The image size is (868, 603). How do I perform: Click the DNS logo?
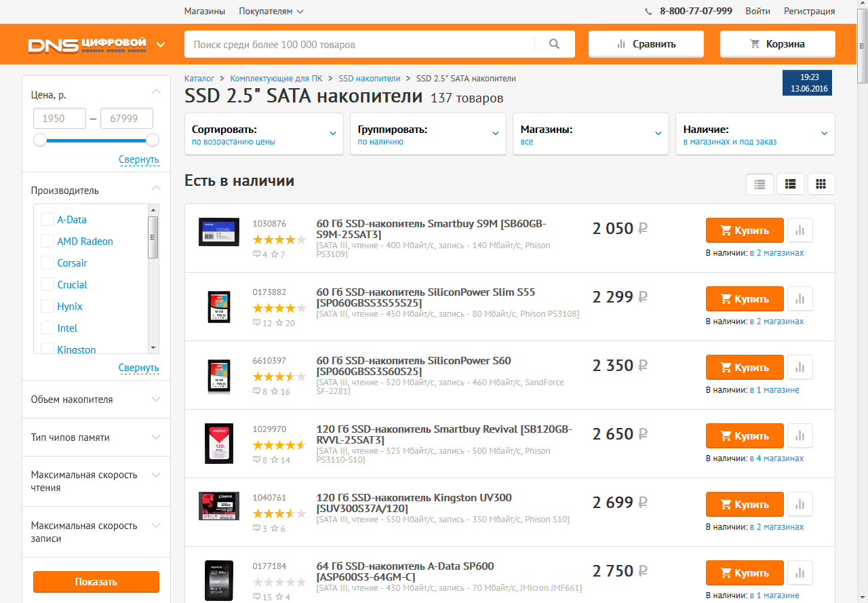(87, 45)
